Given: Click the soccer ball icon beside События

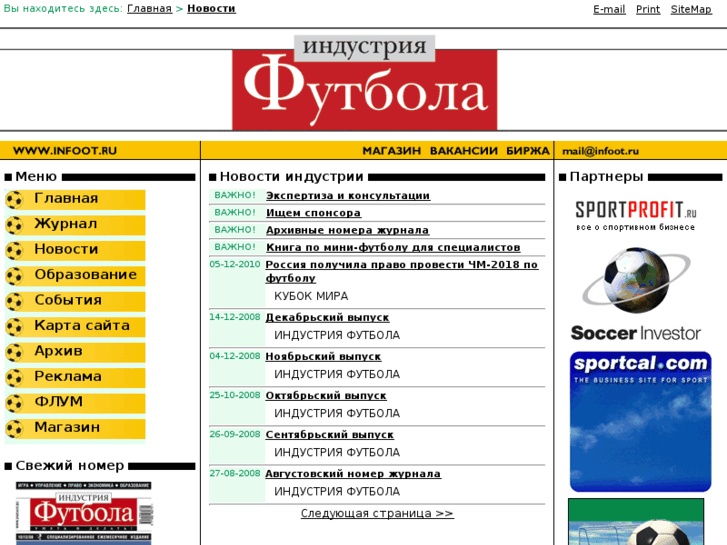Looking at the screenshot, I should point(14,302).
